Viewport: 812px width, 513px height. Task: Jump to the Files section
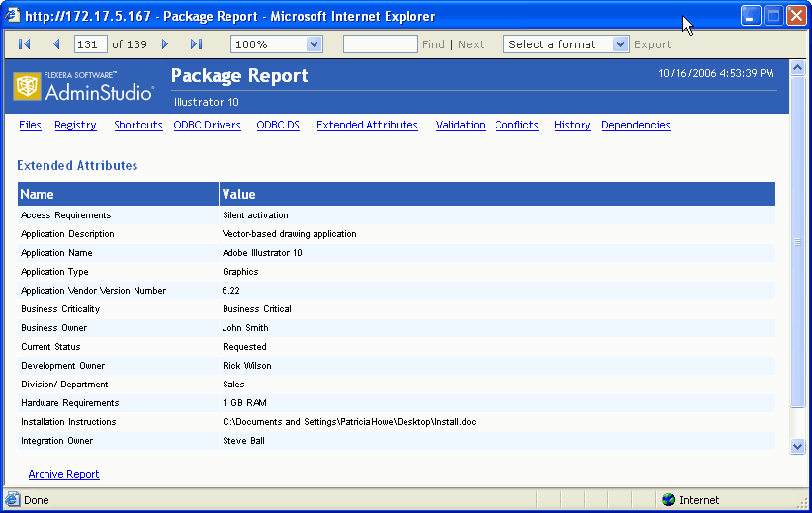[30, 126]
